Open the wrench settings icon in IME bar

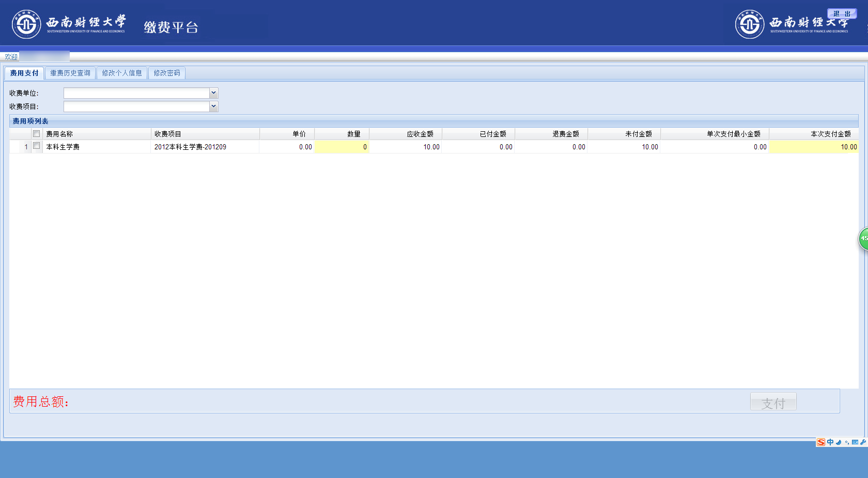[x=863, y=442]
